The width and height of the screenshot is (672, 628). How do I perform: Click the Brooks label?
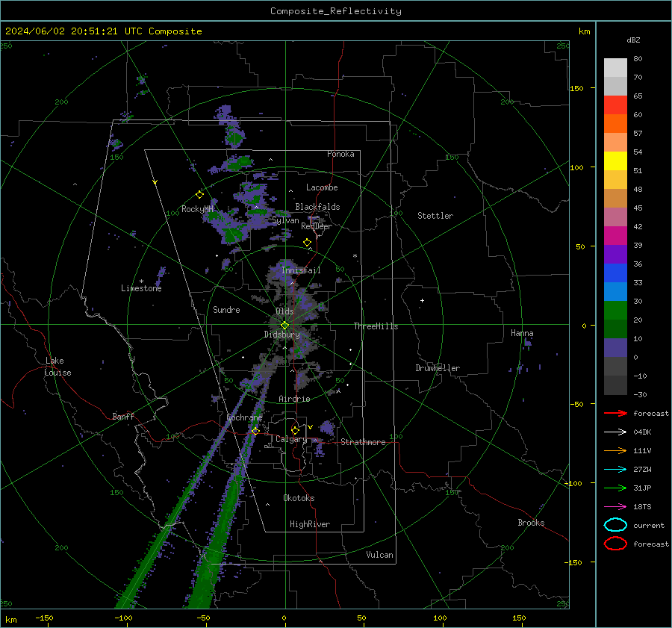click(531, 522)
